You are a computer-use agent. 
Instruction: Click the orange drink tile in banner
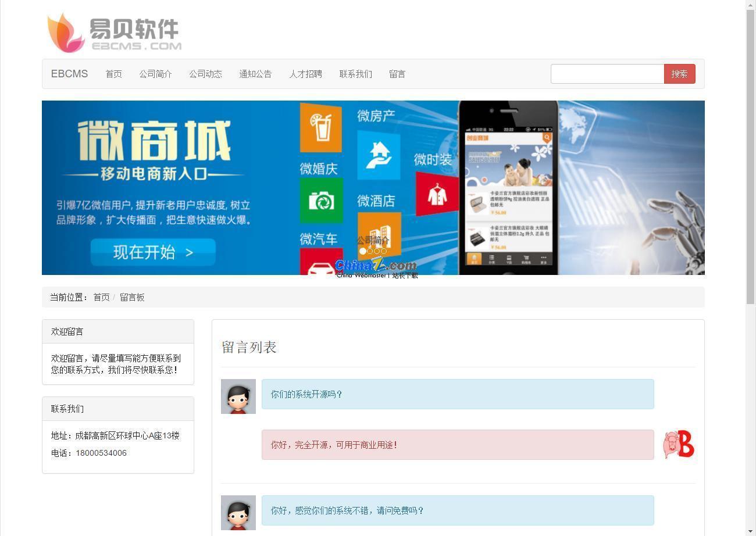tap(320, 127)
